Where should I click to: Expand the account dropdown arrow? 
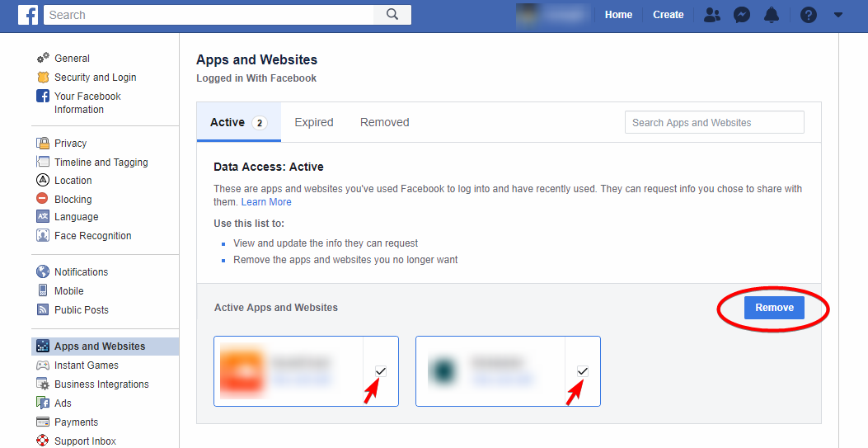click(x=838, y=15)
